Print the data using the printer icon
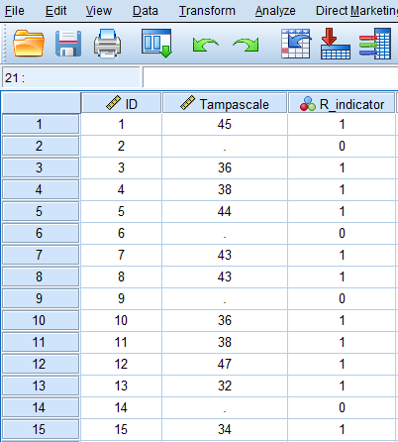The height and width of the screenshot is (442, 398). (x=107, y=44)
